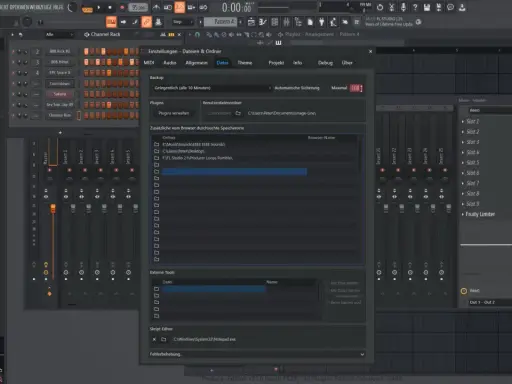Switch to the Allgemein settings tab

click(196, 63)
